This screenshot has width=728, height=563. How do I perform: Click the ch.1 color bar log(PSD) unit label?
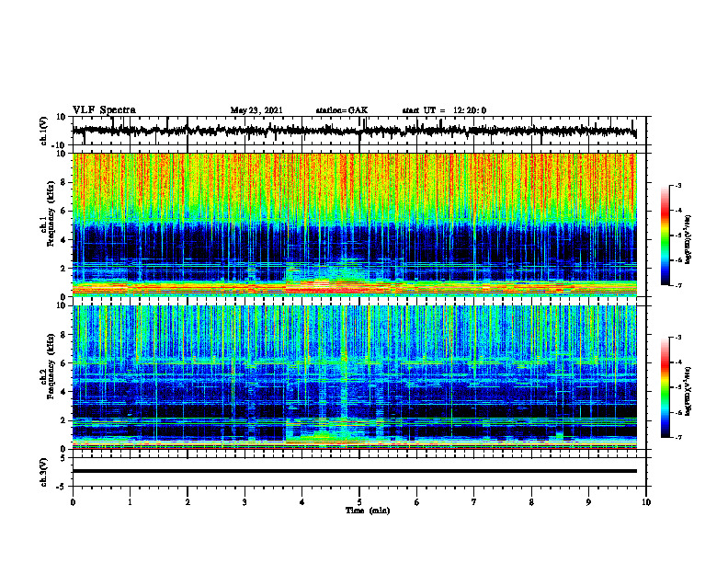coord(688,240)
